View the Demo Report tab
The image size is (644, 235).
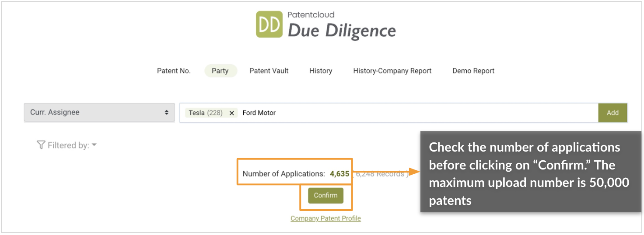pos(473,71)
